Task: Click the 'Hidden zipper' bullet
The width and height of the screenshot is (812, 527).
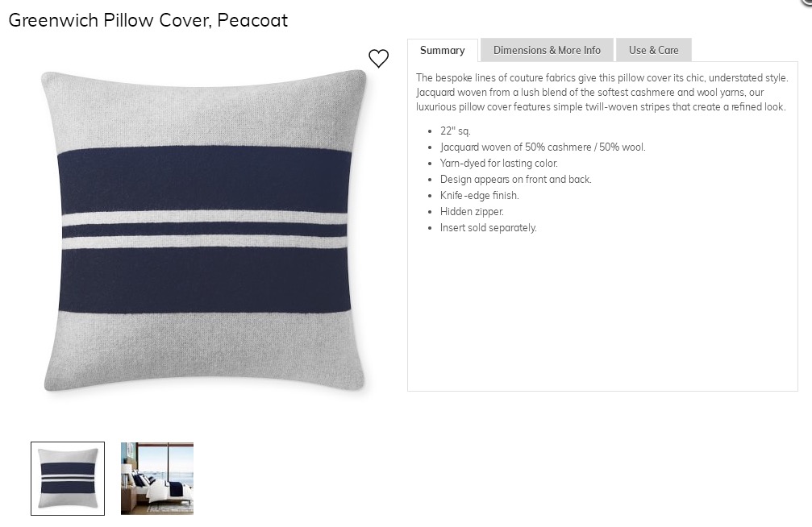Action: (x=472, y=212)
